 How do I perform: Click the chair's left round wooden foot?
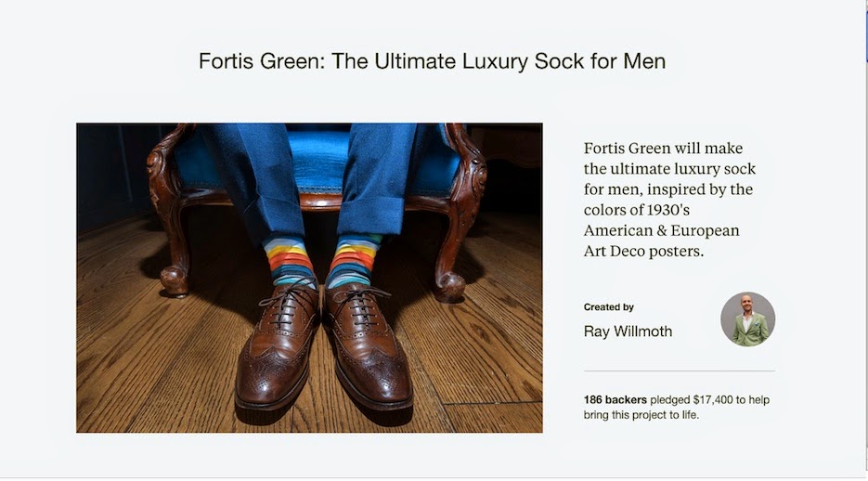[174, 281]
